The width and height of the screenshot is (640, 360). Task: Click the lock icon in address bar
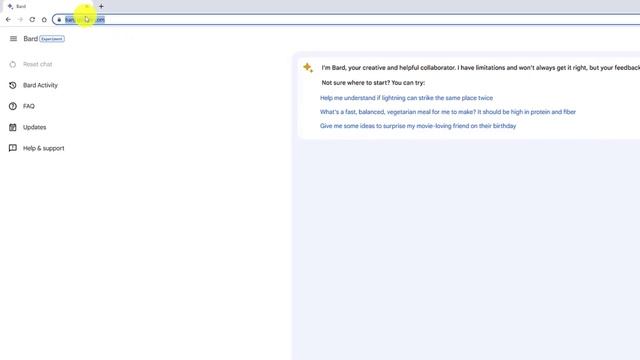pyautogui.click(x=59, y=20)
